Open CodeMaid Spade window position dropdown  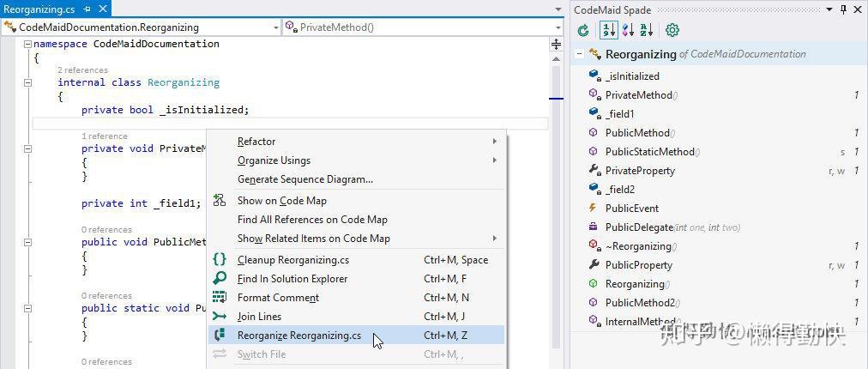pos(829,9)
